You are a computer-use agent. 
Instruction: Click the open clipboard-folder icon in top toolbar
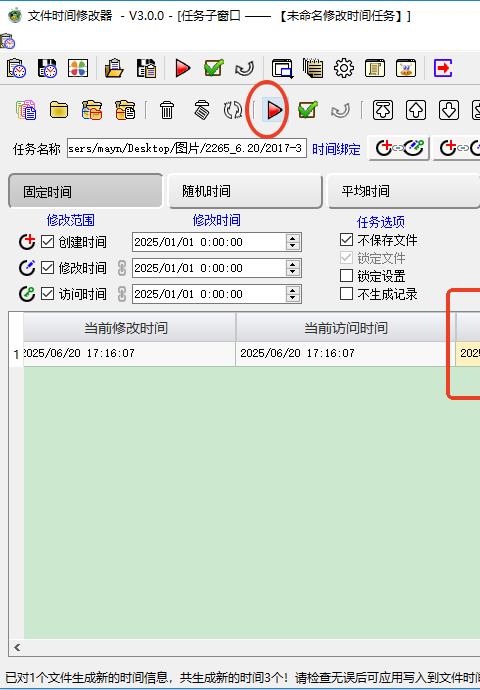[114, 68]
